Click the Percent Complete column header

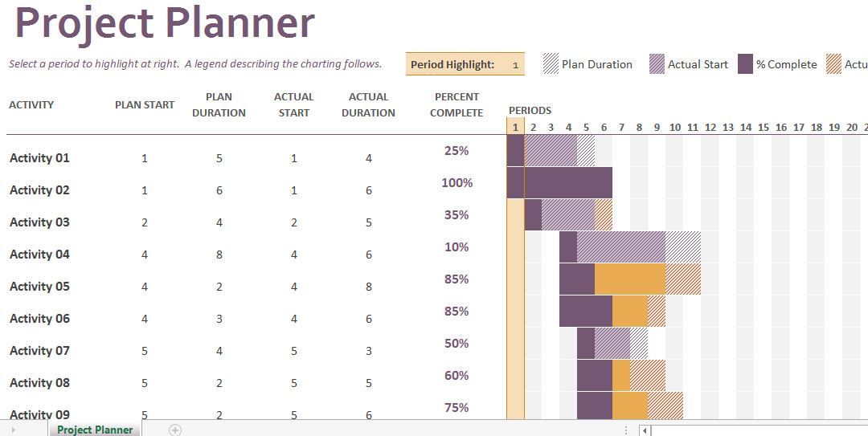pyautogui.click(x=457, y=104)
